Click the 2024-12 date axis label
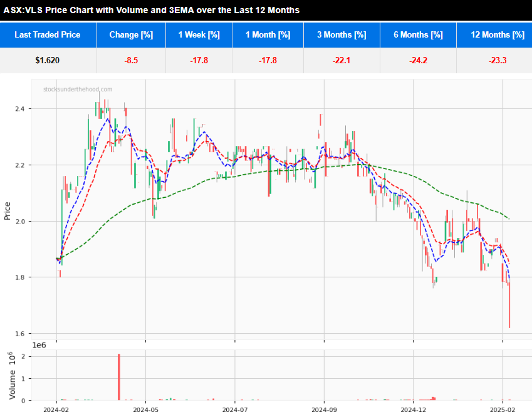Screen dimensions: 532x417 pos(413,410)
